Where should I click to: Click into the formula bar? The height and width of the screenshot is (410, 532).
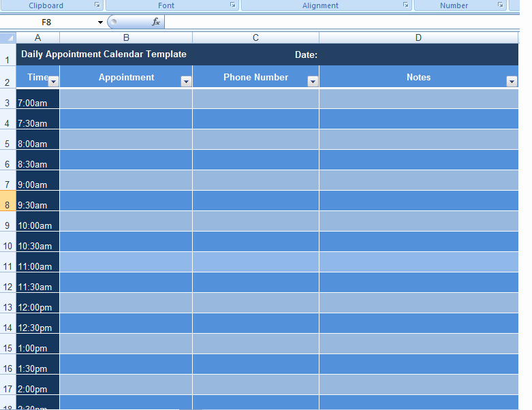point(342,22)
